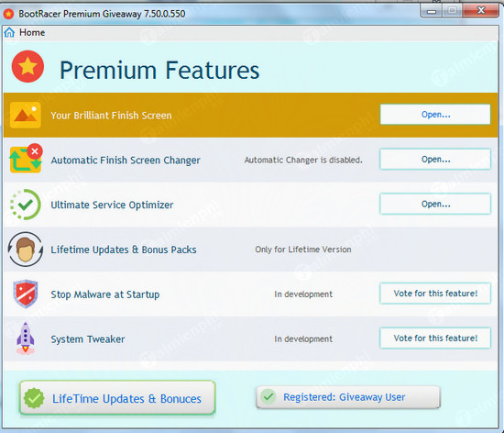This screenshot has height=433, width=504.
Task: Click the Home house icon
Action: (9, 32)
